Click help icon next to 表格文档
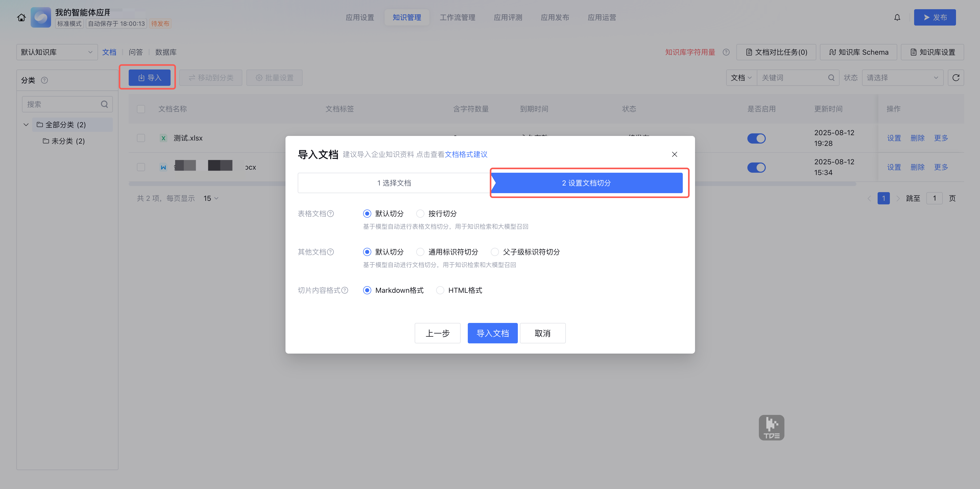Screen dimensions: 980x489 tap(331, 214)
